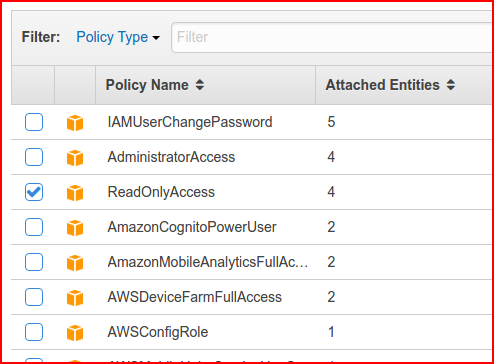Click the orange box icon beside AmazonCognitoPowerUser

[x=75, y=228]
